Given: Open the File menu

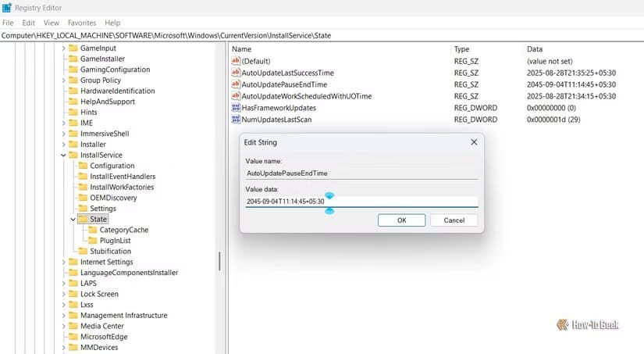Looking at the screenshot, I should 8,23.
